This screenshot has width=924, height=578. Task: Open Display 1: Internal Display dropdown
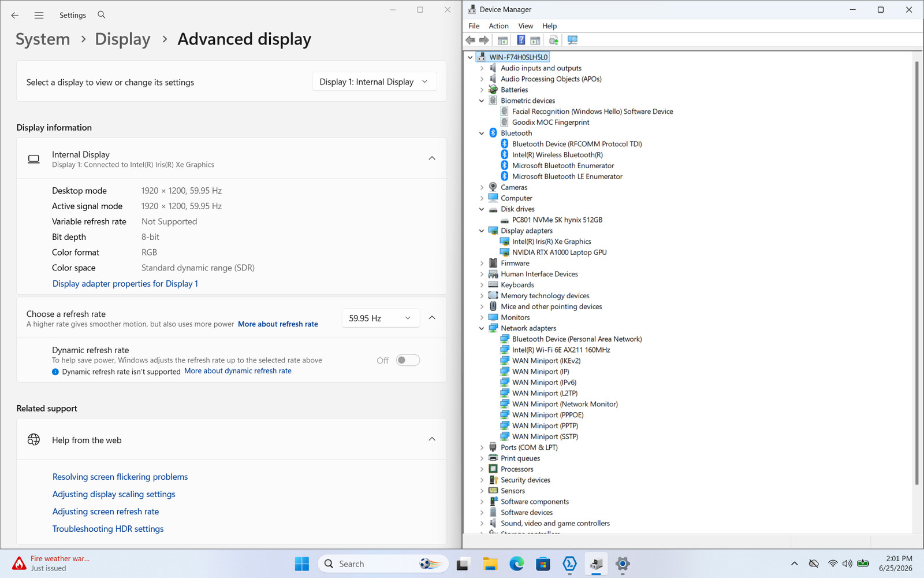point(374,82)
